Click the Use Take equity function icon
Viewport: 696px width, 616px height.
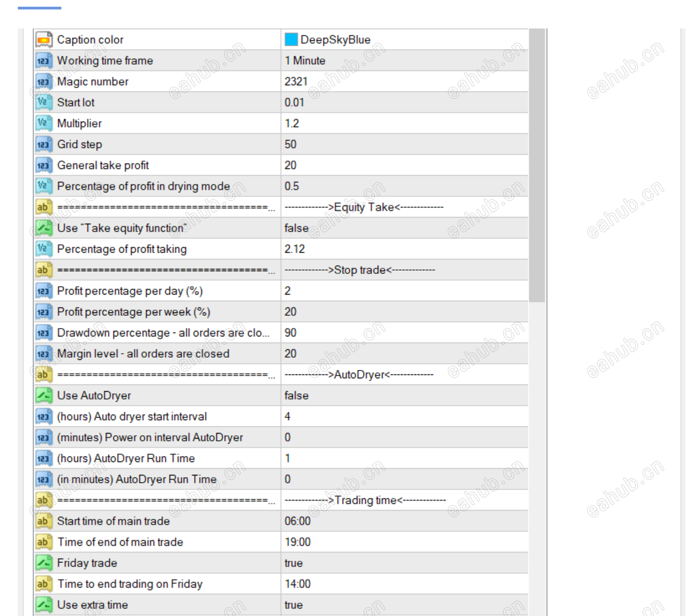pos(43,228)
